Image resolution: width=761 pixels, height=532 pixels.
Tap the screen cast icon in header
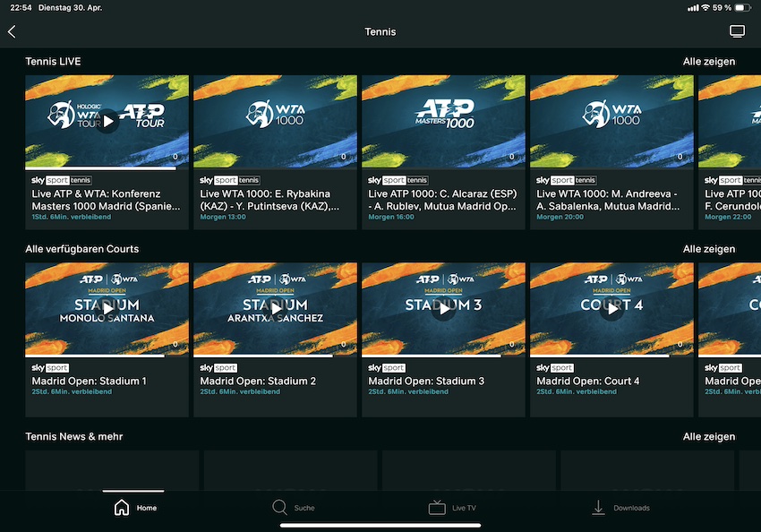[737, 31]
